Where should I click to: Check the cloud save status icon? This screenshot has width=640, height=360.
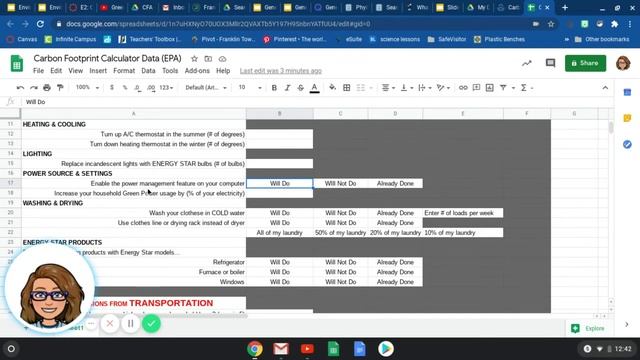[222, 59]
